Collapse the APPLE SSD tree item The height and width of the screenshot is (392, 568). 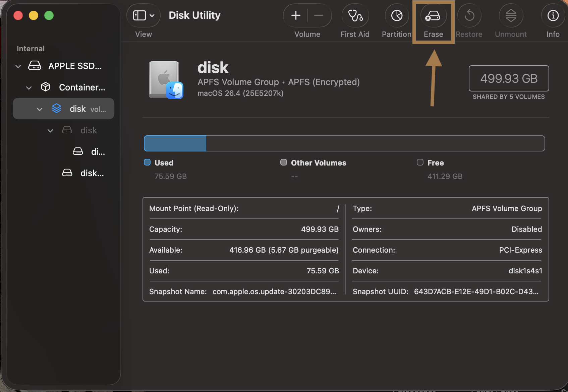(x=18, y=66)
